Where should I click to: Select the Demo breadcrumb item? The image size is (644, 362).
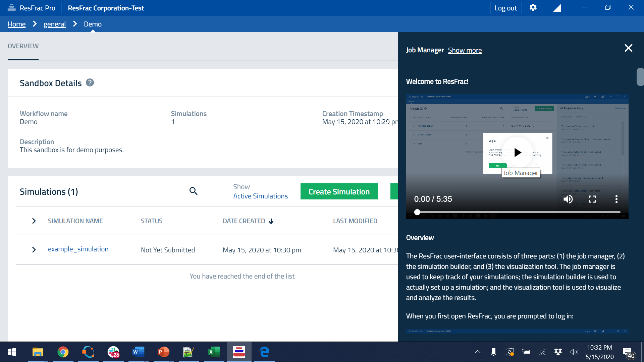(x=93, y=24)
